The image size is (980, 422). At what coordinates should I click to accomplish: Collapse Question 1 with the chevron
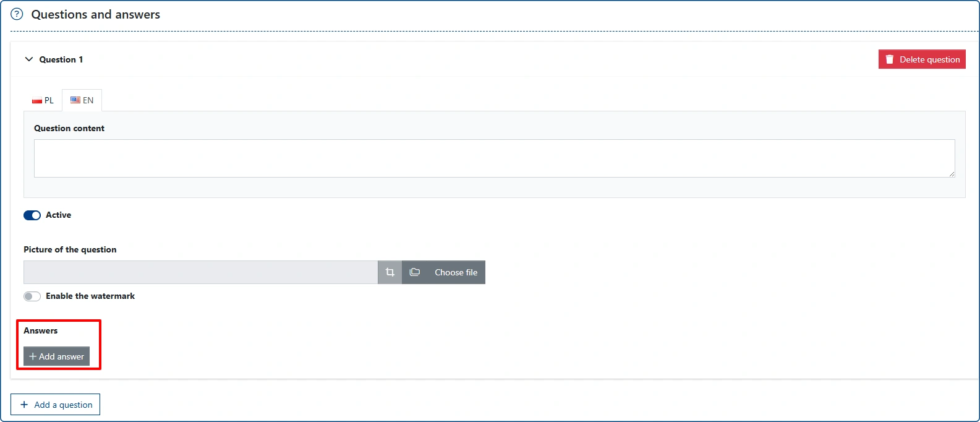28,59
